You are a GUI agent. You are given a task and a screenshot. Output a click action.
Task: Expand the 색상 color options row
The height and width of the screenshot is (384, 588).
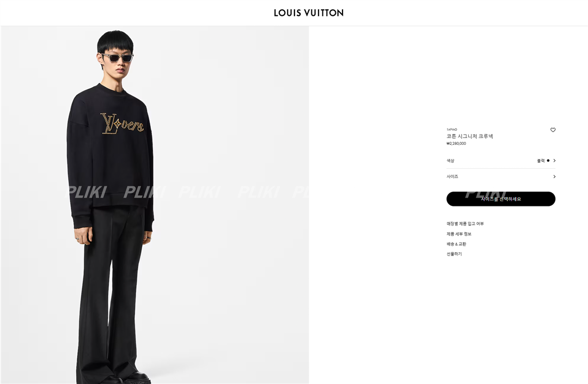pos(501,161)
